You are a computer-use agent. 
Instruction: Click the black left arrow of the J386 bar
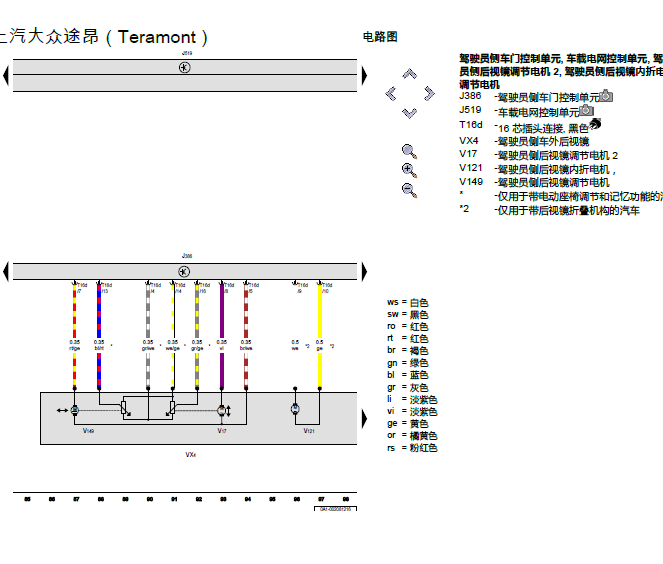(6, 271)
